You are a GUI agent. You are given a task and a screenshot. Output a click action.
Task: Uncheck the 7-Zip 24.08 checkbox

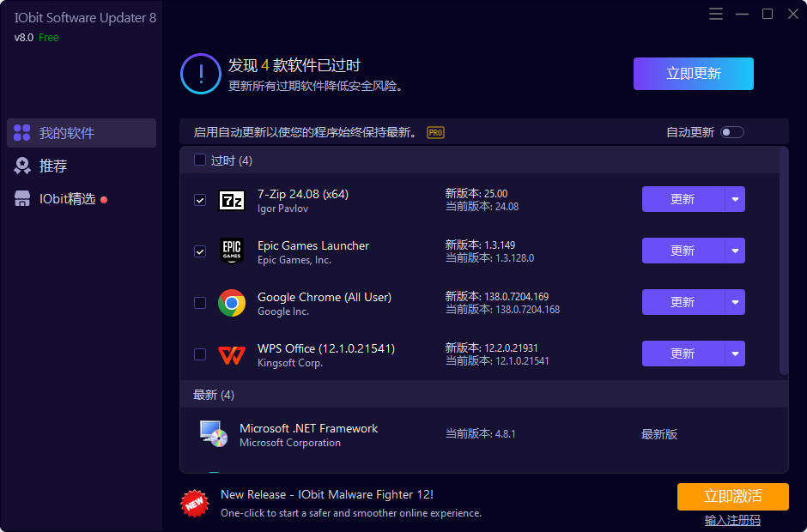click(x=200, y=200)
